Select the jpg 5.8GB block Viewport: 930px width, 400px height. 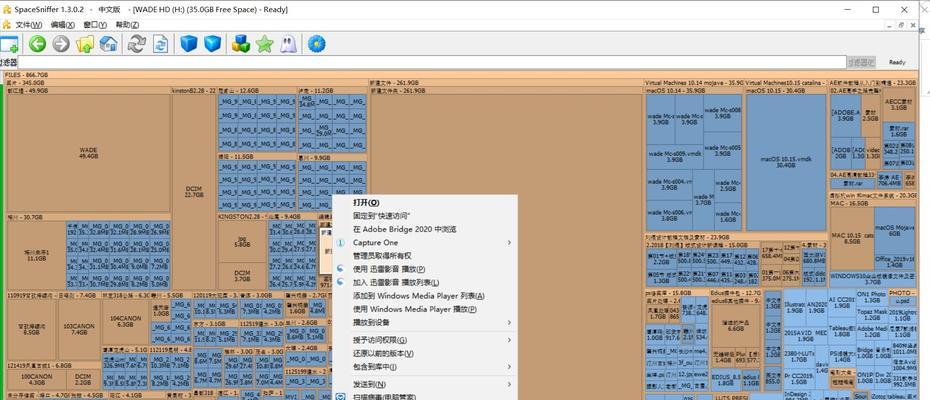tap(242, 242)
